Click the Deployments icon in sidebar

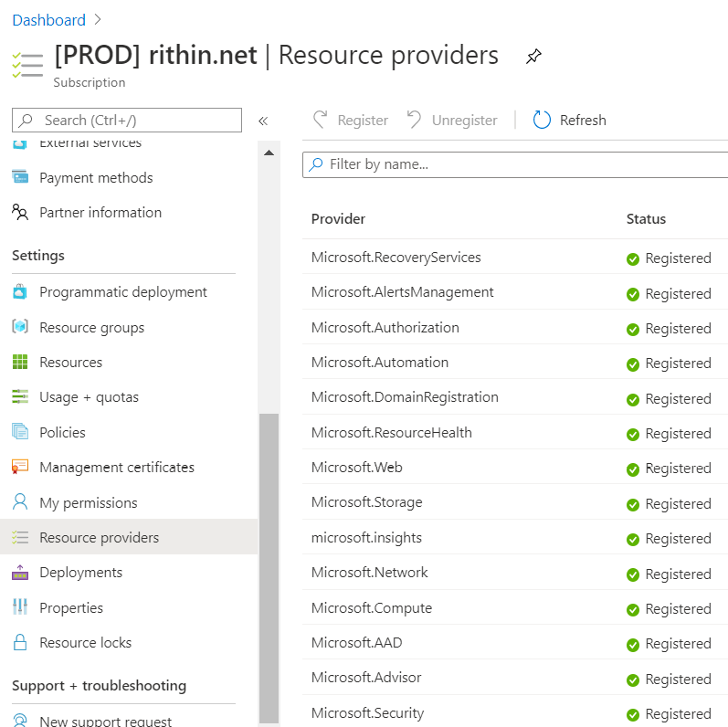tap(20, 573)
